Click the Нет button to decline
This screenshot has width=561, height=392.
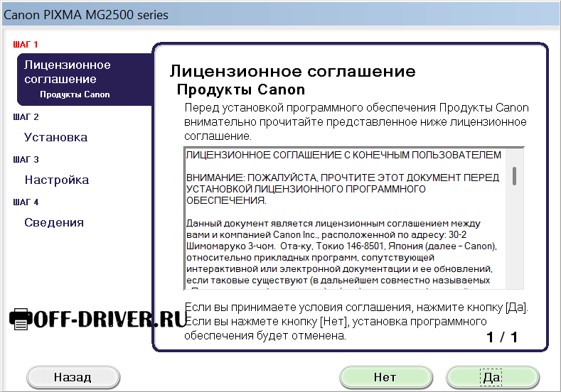coord(385,377)
